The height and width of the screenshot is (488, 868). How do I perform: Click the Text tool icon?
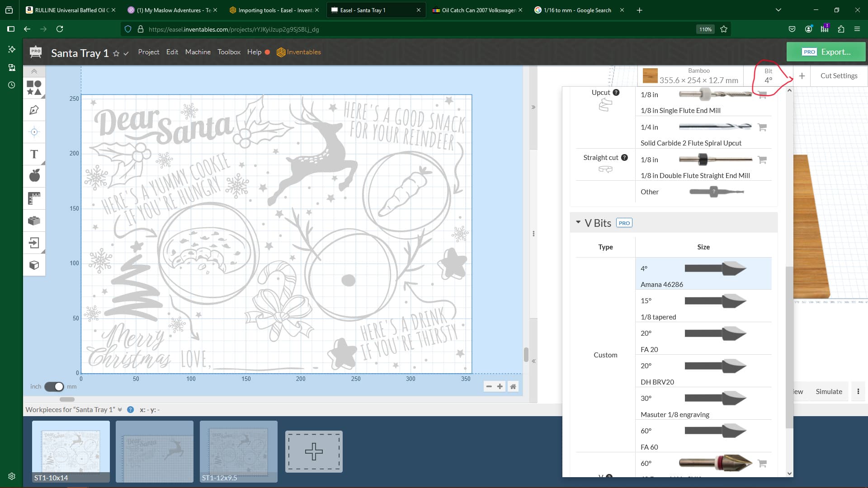click(34, 154)
